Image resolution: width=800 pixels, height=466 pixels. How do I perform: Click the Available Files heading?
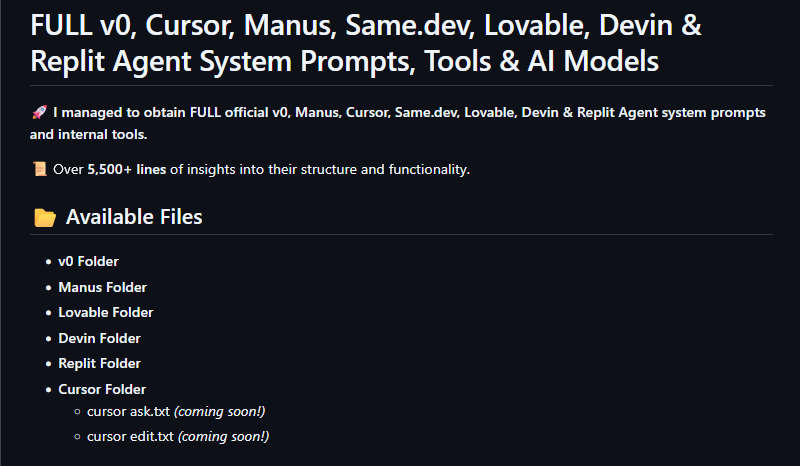click(x=134, y=217)
